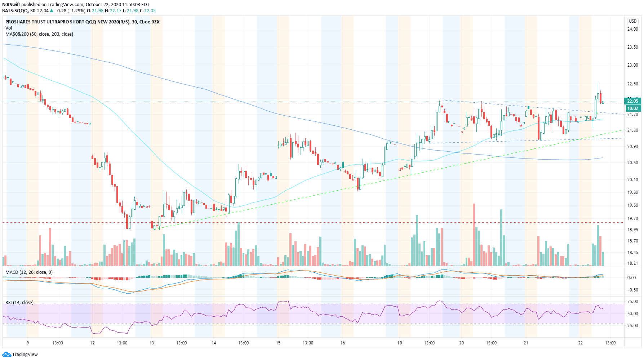This screenshot has height=361, width=644.
Task: Click date label 21 on time axis
Action: (526, 343)
